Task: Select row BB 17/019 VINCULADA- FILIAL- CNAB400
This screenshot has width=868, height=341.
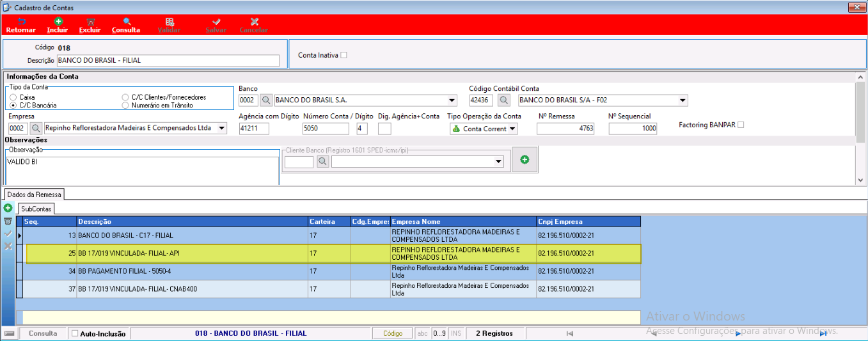Action: pos(331,289)
